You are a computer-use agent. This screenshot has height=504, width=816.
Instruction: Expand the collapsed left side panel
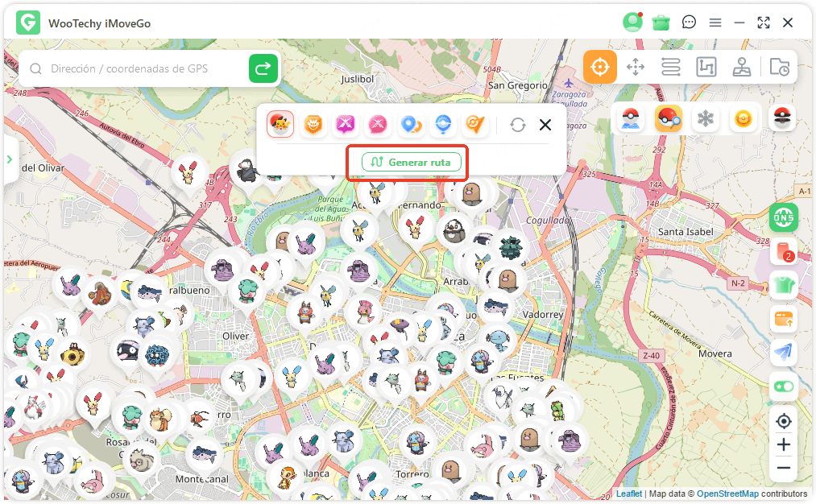point(10,159)
